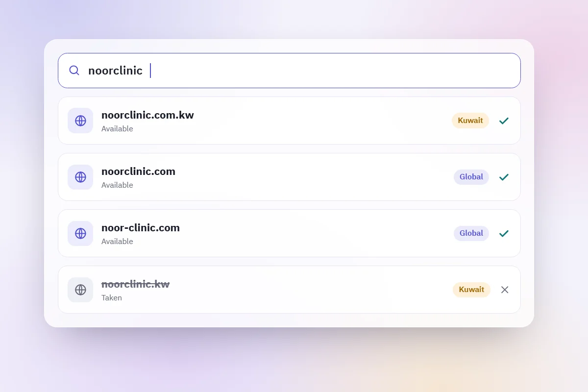Viewport: 588px width, 392px height.
Task: Click the checkmark on noorclinic.com.kw row
Action: tap(504, 121)
